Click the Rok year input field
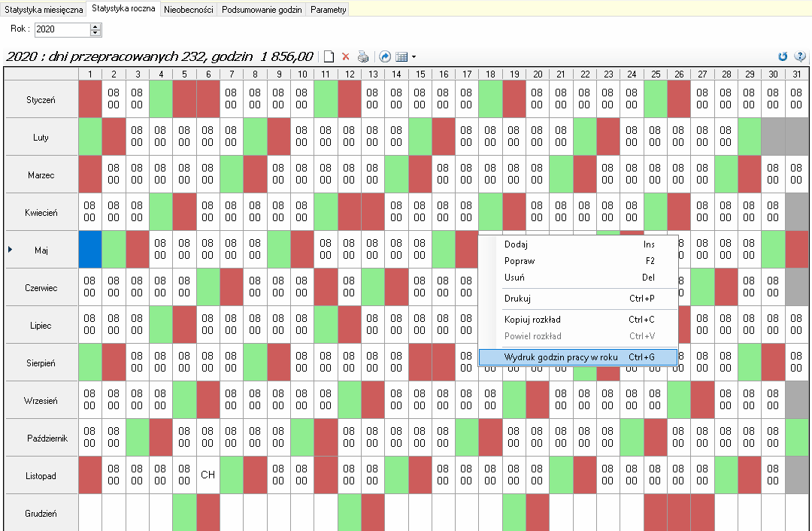The height and width of the screenshot is (531, 812). point(62,29)
